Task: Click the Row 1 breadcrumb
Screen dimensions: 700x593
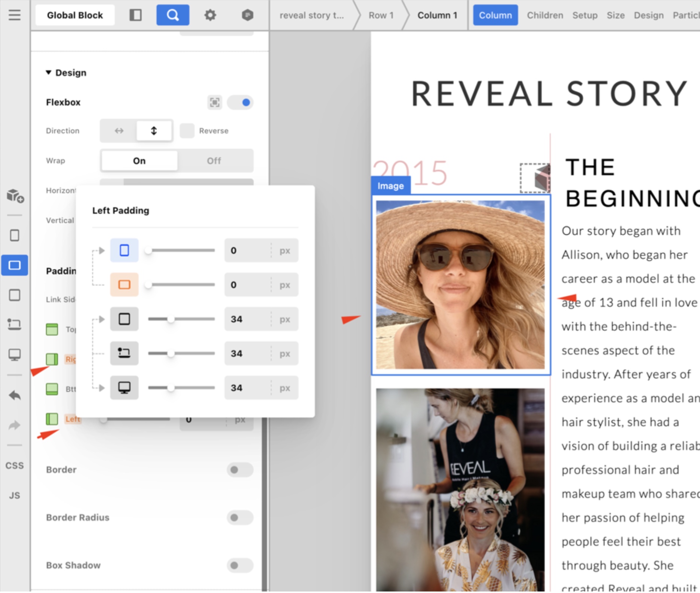Action: (x=381, y=15)
